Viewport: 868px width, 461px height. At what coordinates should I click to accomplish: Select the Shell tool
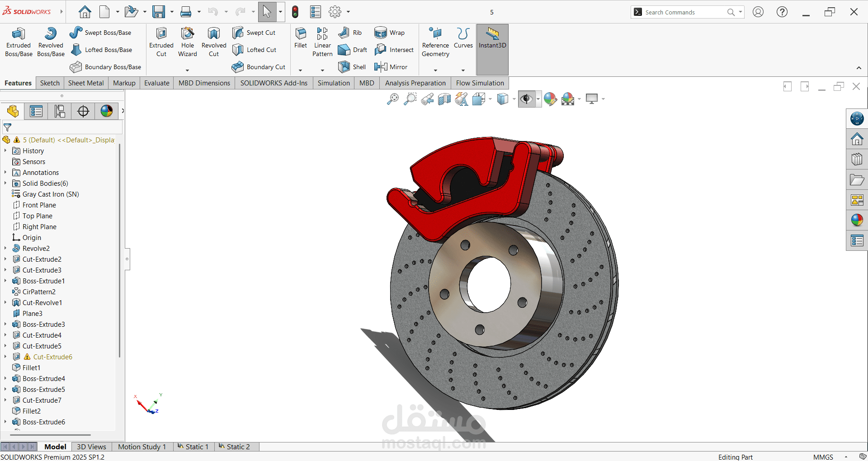(352, 67)
